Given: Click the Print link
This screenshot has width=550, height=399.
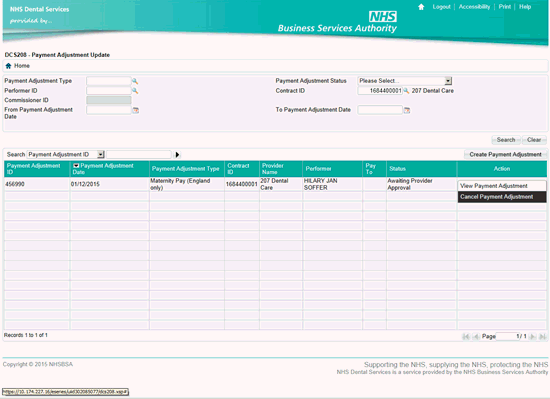Looking at the screenshot, I should click(504, 7).
